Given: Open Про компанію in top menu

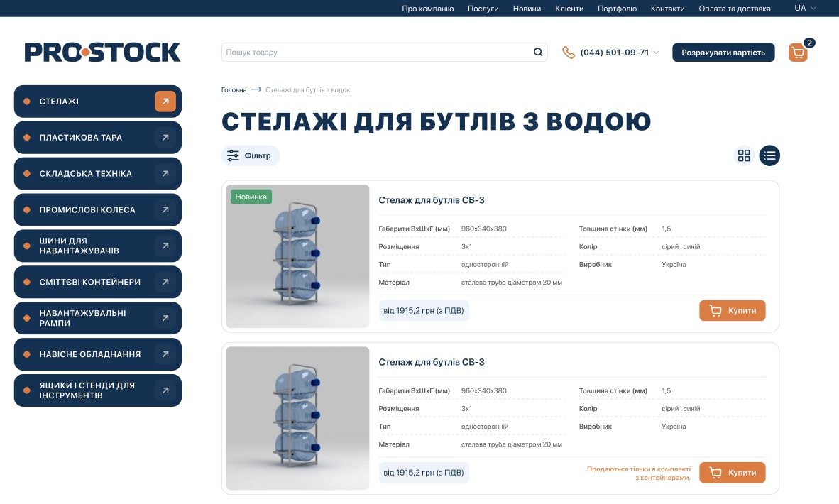Looking at the screenshot, I should click(427, 9).
